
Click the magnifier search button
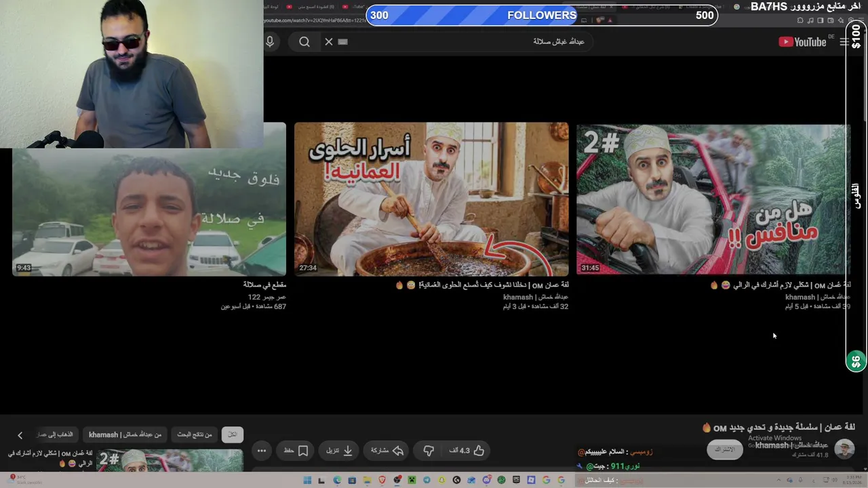coord(304,42)
